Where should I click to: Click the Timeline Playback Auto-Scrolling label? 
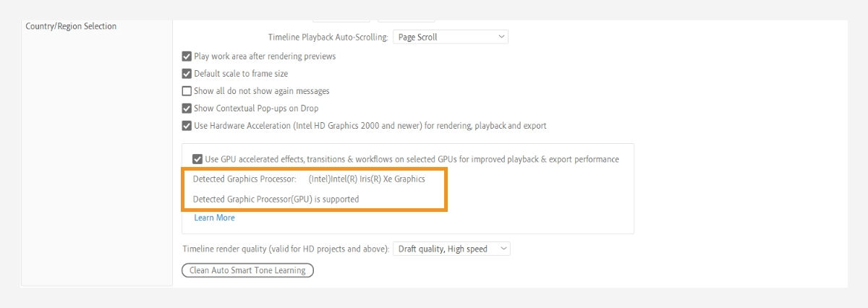(328, 37)
